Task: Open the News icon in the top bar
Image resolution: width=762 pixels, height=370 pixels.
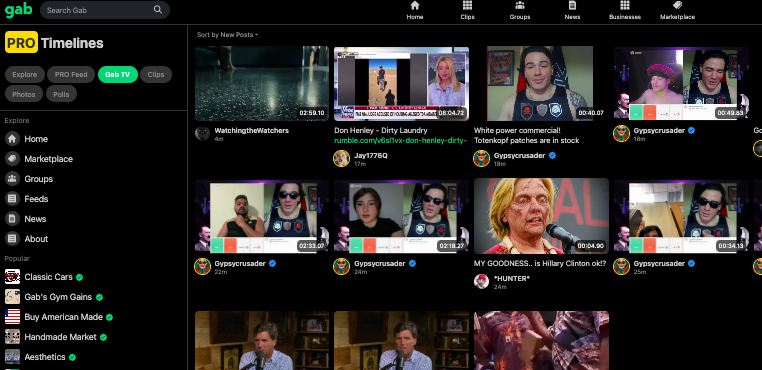Action: [572, 5]
